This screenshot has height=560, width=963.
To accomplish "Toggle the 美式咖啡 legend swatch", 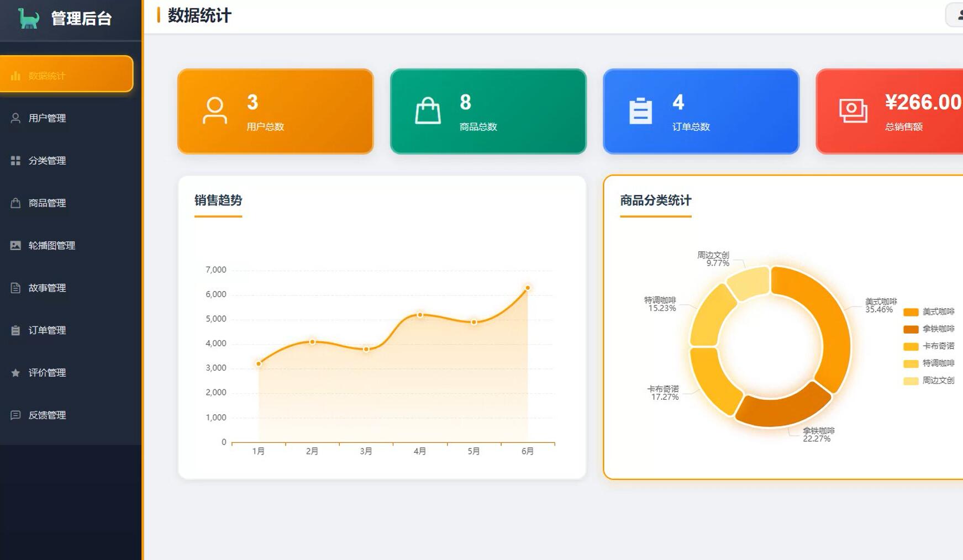I will tap(911, 312).
